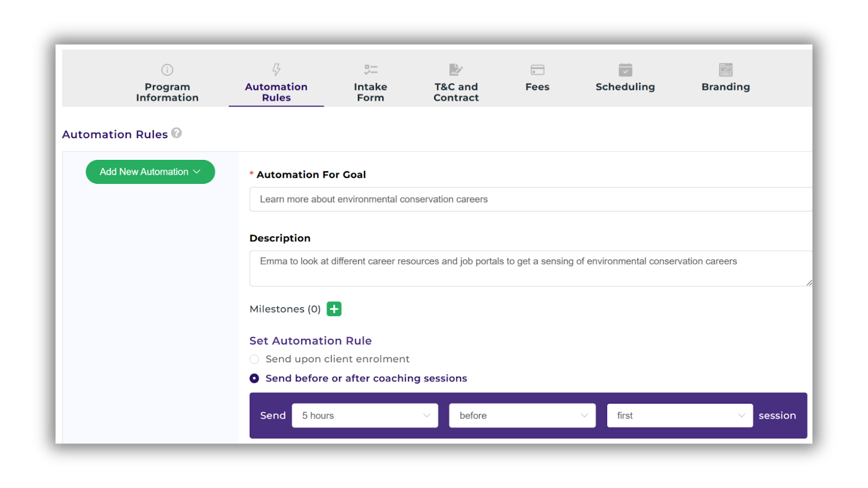Click the Automation Rules lightning icon
Image resolution: width=868 pixels, height=488 pixels.
coord(276,68)
